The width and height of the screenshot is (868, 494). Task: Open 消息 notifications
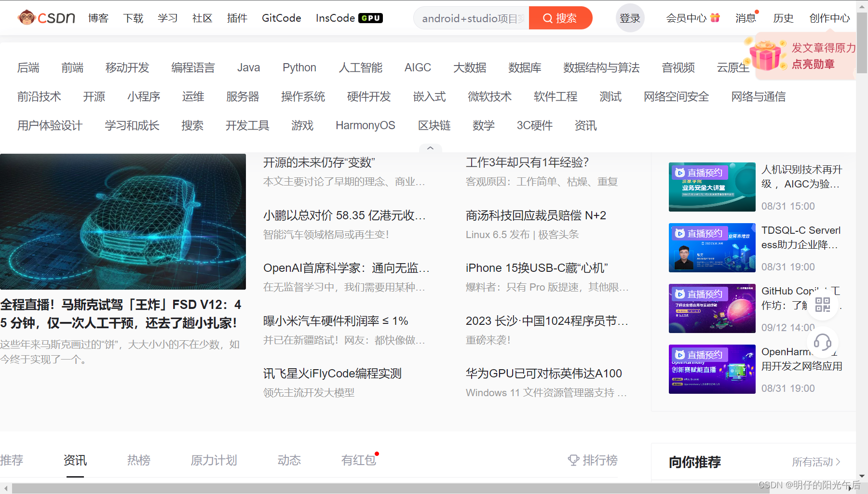[x=746, y=18]
